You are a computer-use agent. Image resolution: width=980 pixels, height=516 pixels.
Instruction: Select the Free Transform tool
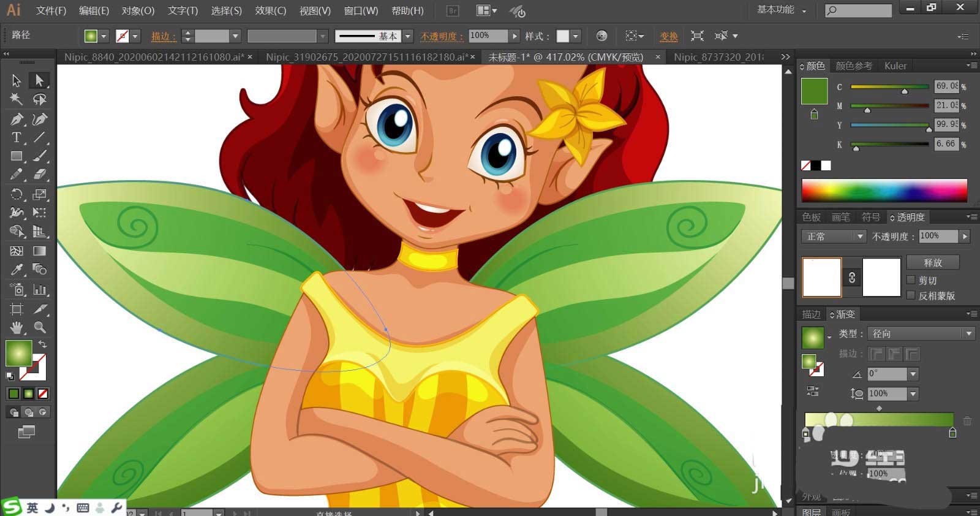[39, 213]
